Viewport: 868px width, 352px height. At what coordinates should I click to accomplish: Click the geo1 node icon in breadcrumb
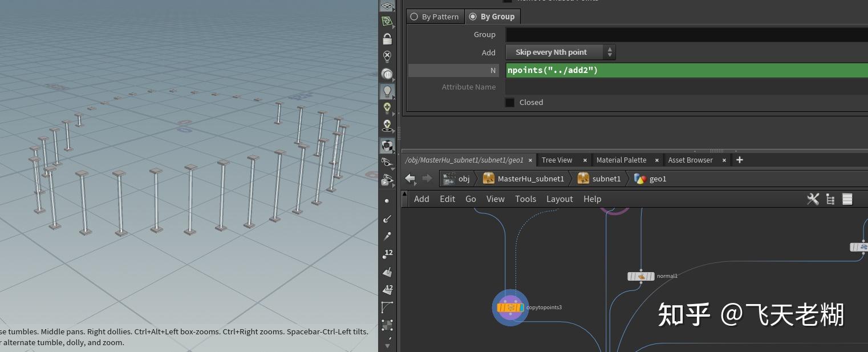pyautogui.click(x=641, y=179)
